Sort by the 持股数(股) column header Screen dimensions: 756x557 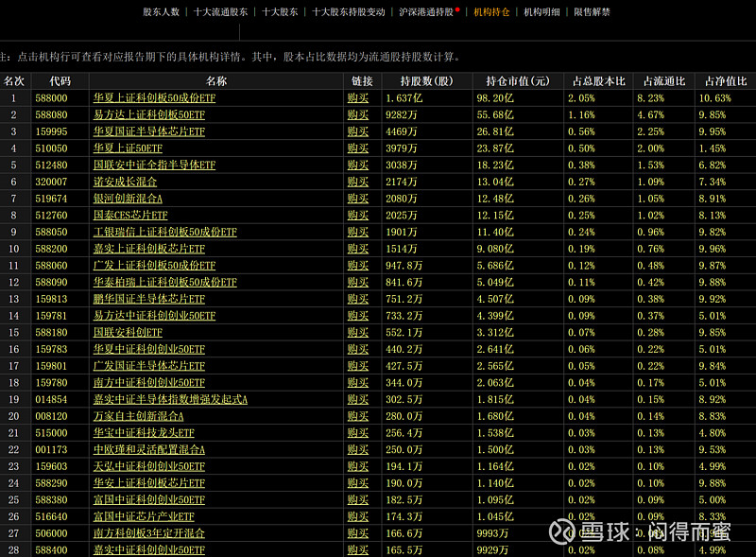pyautogui.click(x=427, y=81)
